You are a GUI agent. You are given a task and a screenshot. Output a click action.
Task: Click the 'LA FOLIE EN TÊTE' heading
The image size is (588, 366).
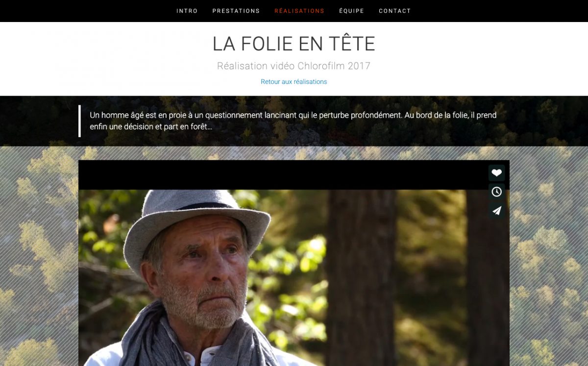point(294,44)
